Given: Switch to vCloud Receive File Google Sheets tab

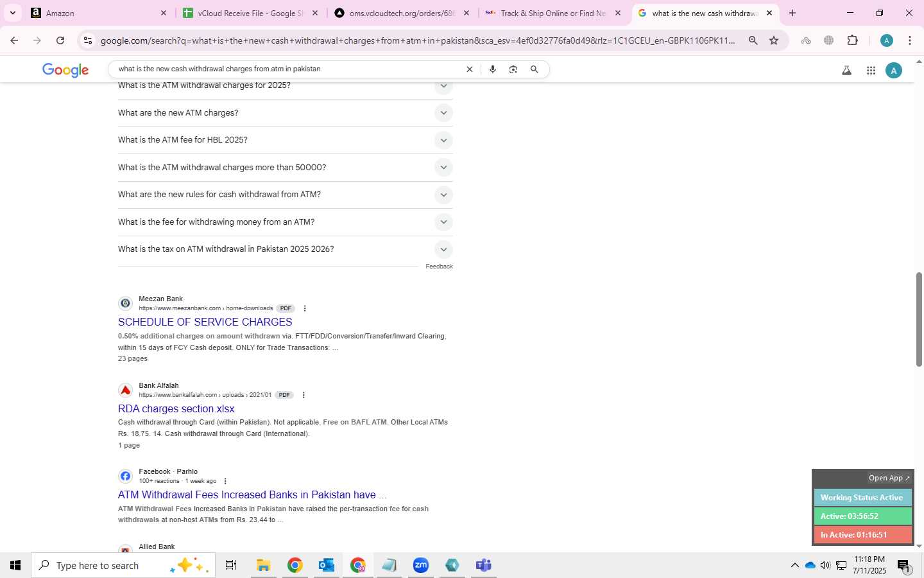Looking at the screenshot, I should (x=250, y=13).
